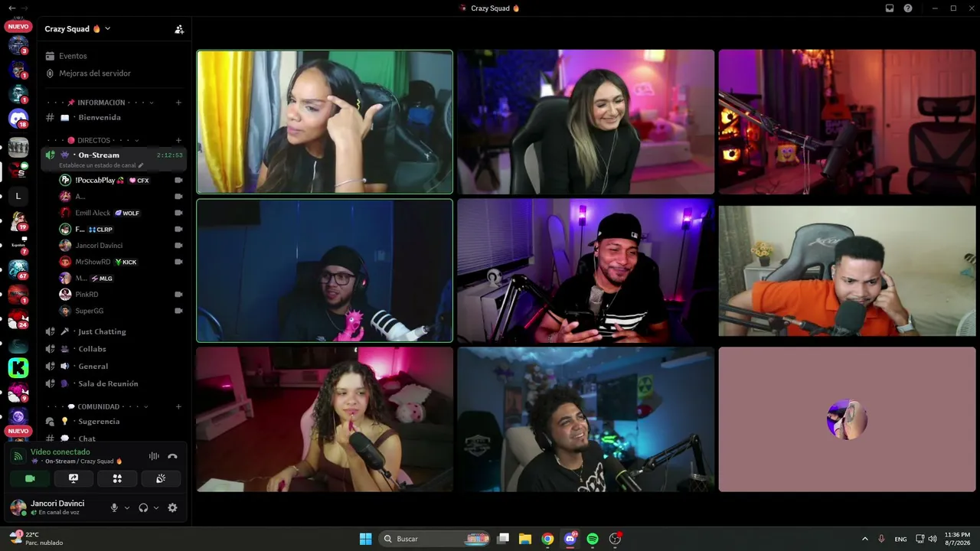Click the Video conectado status text
The height and width of the screenshot is (551, 980).
click(x=60, y=452)
